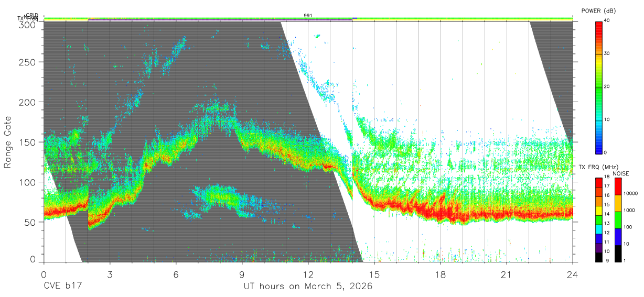Click the 12 tick on the UT hours axis
The image size is (644, 297).
308,274
